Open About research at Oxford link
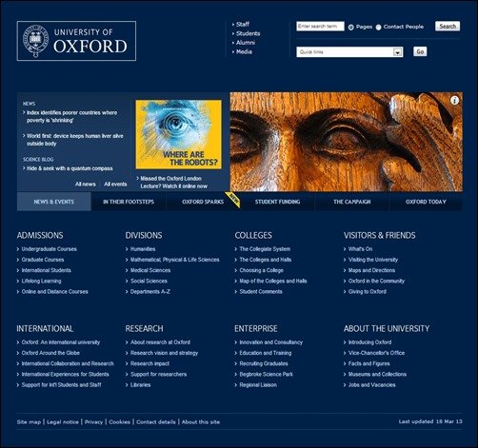Viewport: 478px width, 448px height. click(x=160, y=342)
